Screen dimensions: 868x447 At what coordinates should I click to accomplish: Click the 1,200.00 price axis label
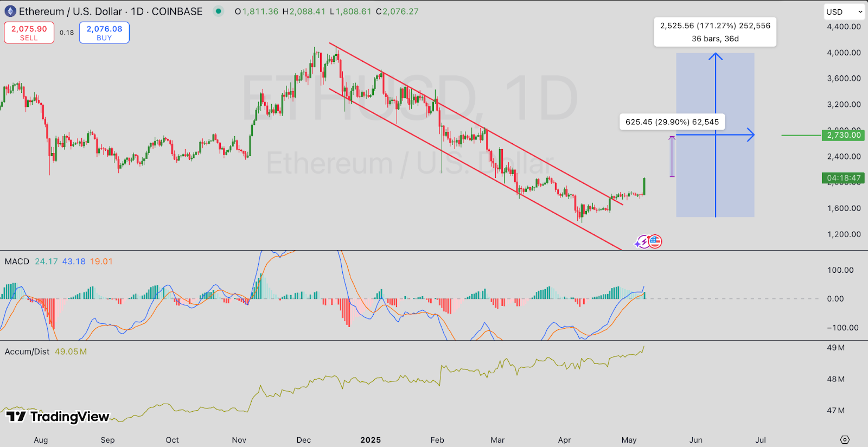click(x=844, y=234)
